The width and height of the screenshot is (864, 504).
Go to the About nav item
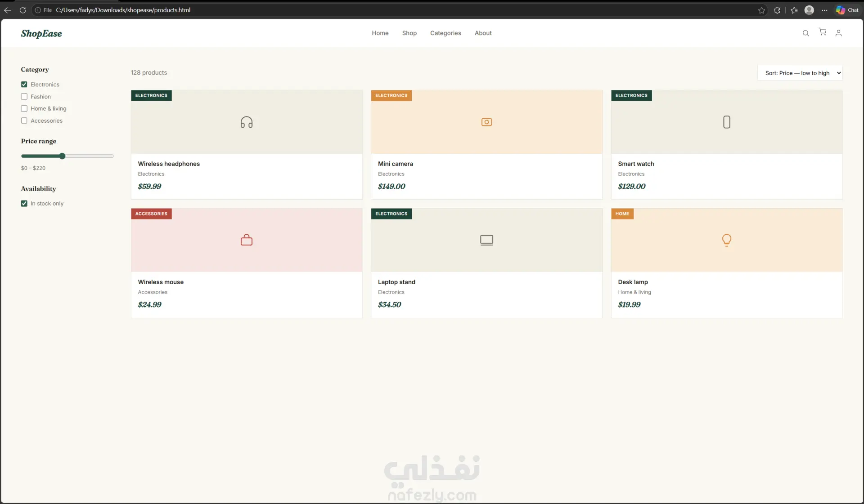coord(483,33)
